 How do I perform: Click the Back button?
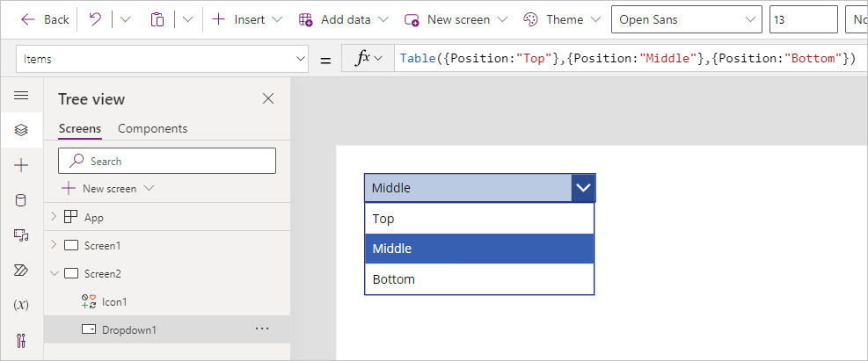coord(45,19)
